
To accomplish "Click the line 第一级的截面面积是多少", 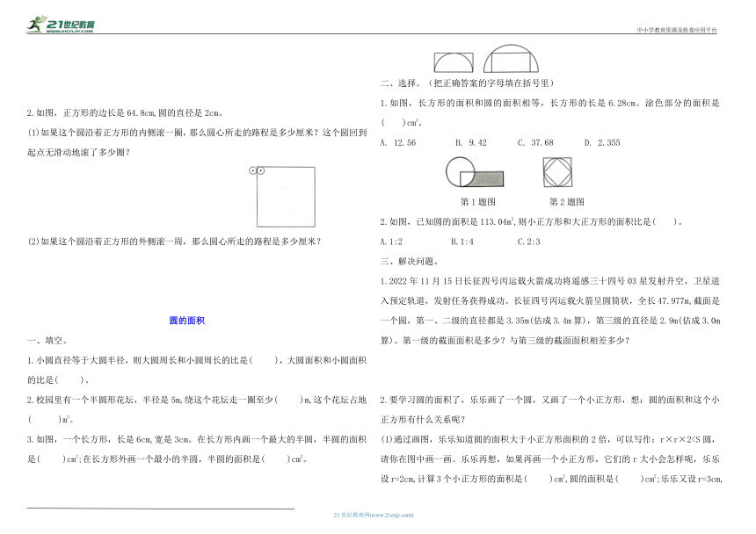I will pos(505,341).
